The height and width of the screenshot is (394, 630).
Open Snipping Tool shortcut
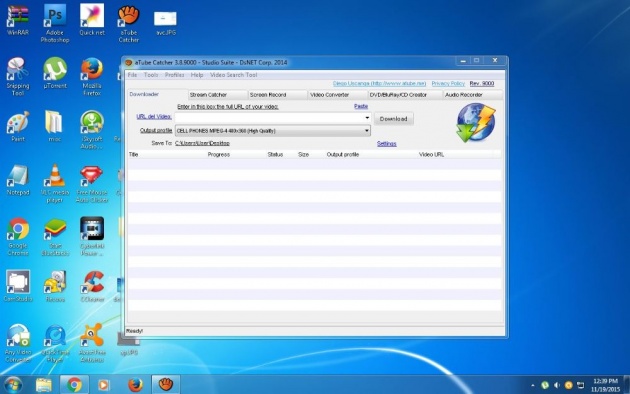coord(18,76)
